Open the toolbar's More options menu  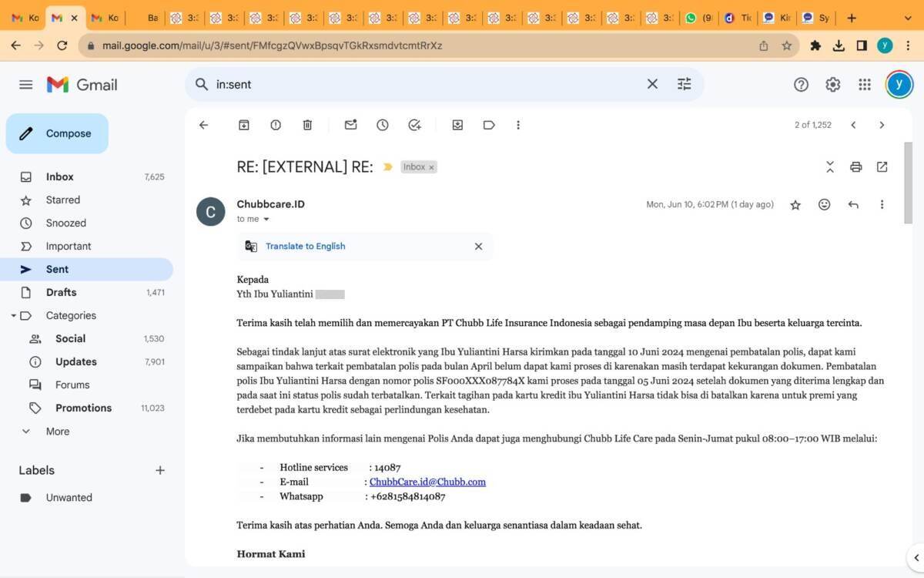tap(518, 125)
